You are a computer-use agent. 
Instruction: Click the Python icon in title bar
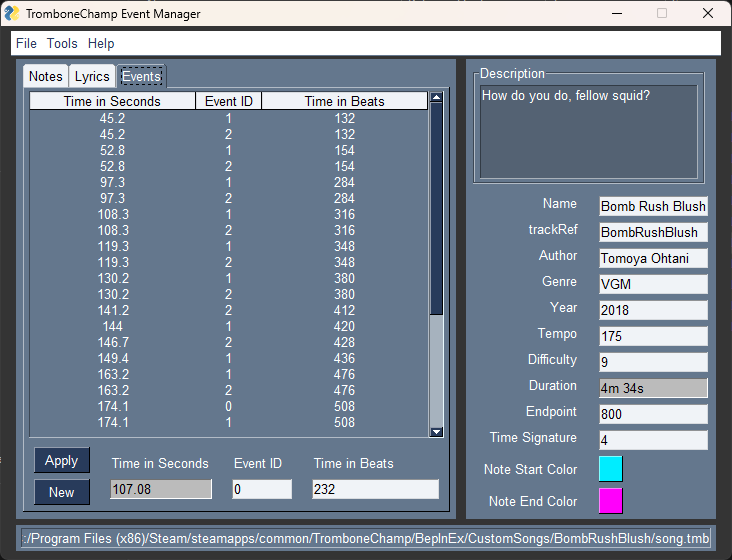coord(11,13)
